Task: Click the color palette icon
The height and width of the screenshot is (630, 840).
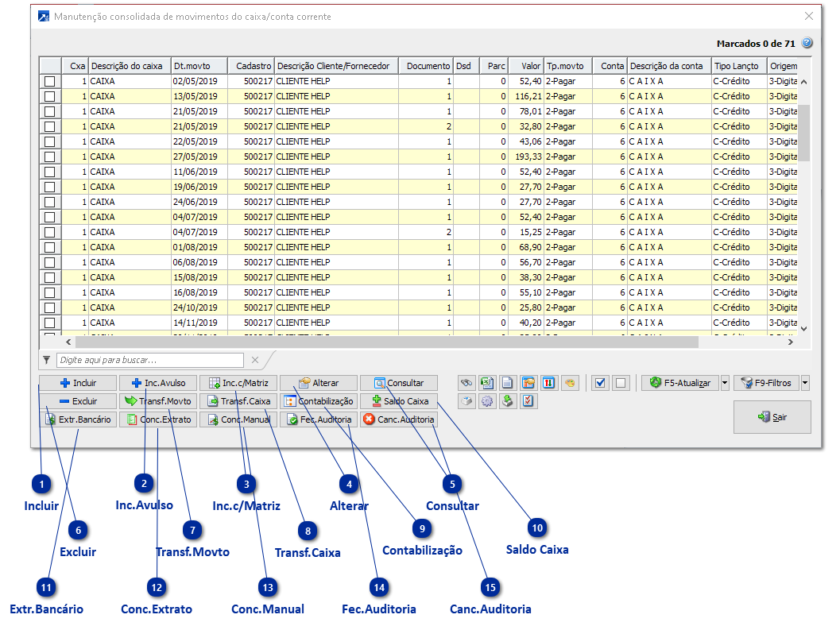Action: (570, 383)
